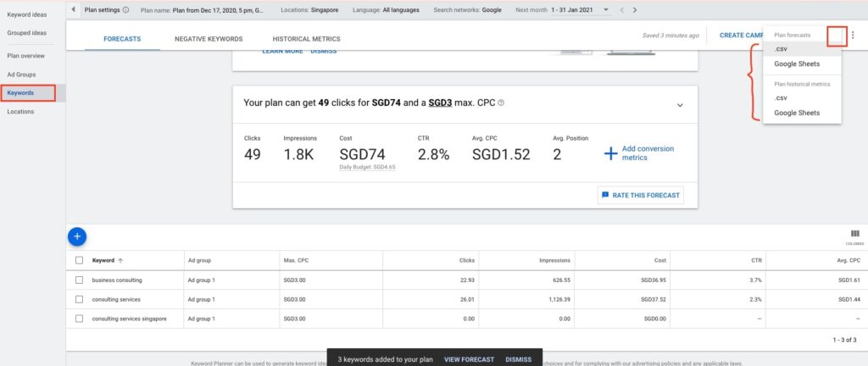Click consulting services singapore keyword

(129, 319)
